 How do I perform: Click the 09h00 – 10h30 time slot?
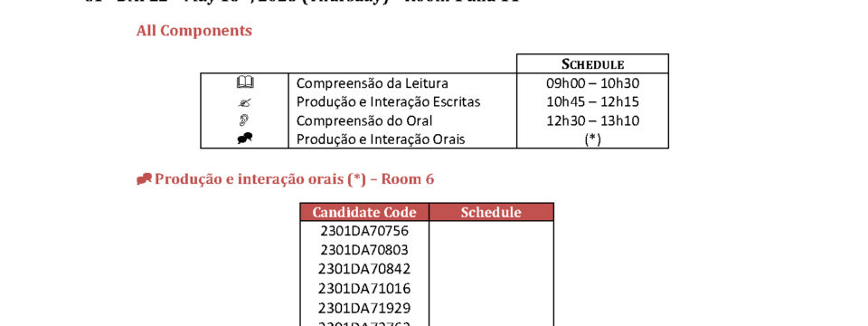tap(592, 83)
